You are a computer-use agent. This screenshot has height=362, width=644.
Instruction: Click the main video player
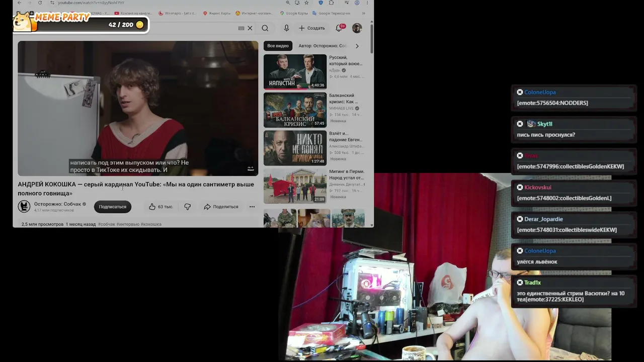coord(138,109)
